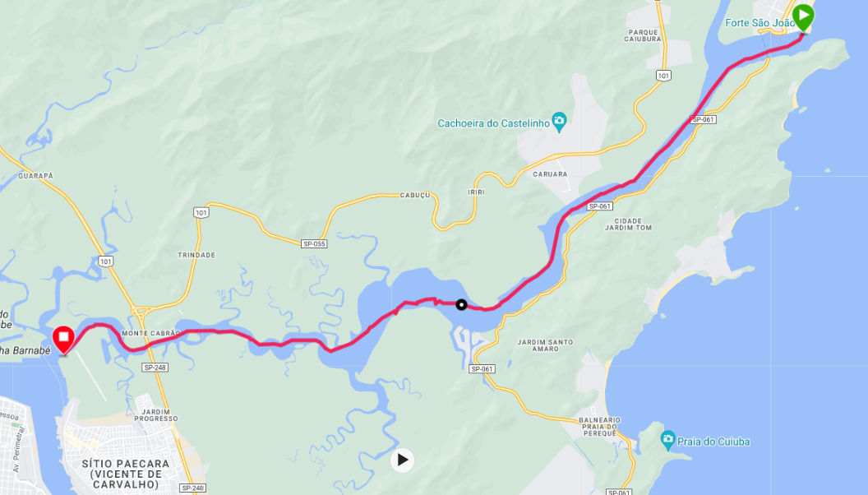Click the 101 shield near Parque Caiubura
This screenshot has width=868, height=495.
click(663, 76)
